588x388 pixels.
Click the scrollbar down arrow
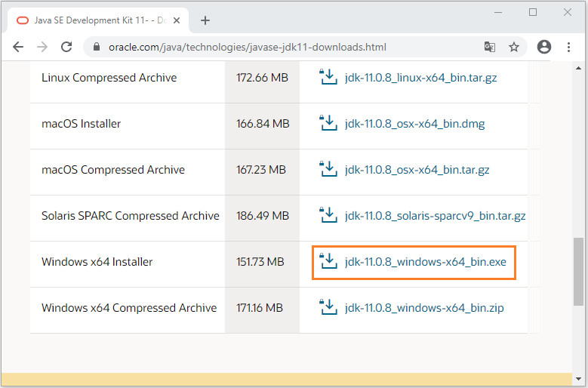click(x=578, y=379)
